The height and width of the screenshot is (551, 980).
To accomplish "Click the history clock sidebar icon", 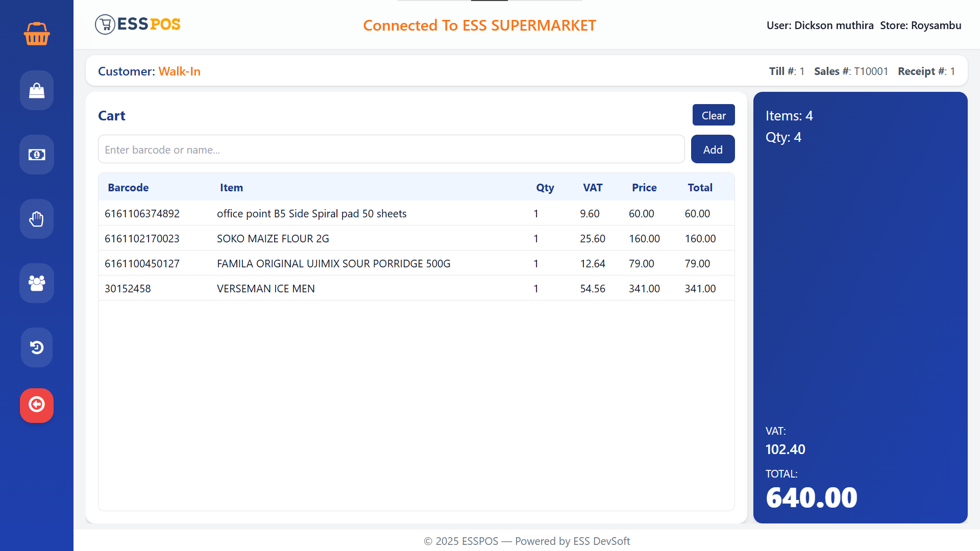I will tap(37, 347).
